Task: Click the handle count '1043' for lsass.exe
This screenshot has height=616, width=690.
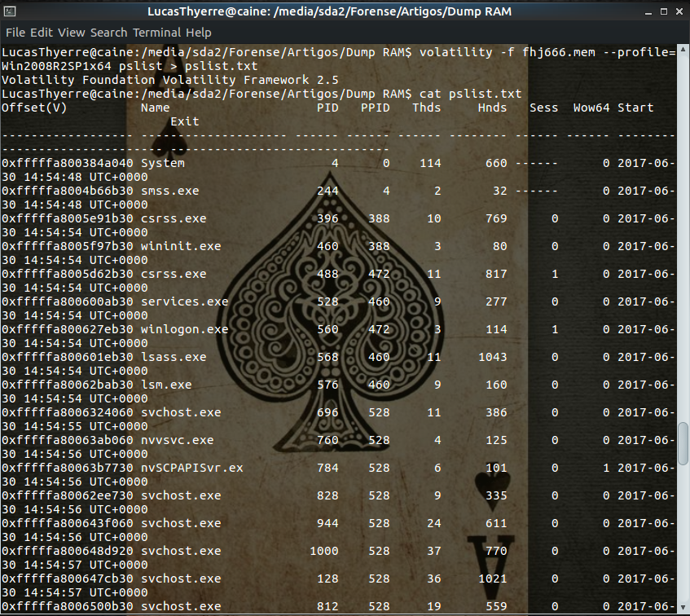Action: tap(492, 357)
